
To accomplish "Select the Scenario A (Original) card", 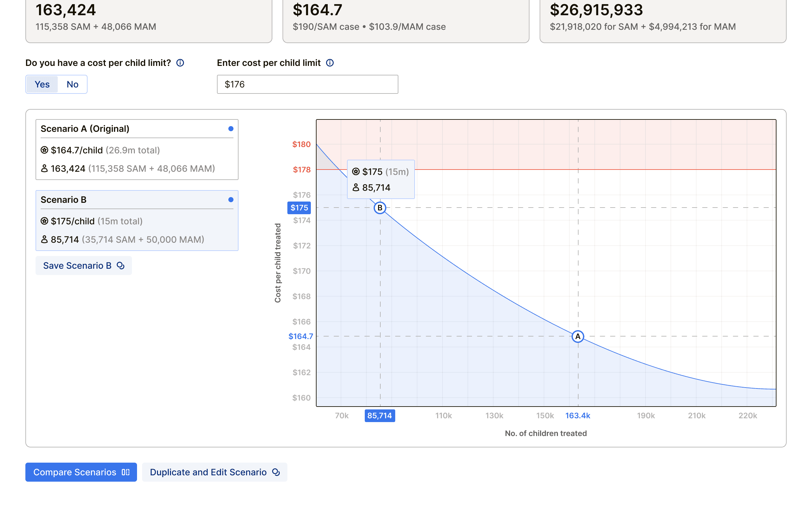I will point(137,150).
